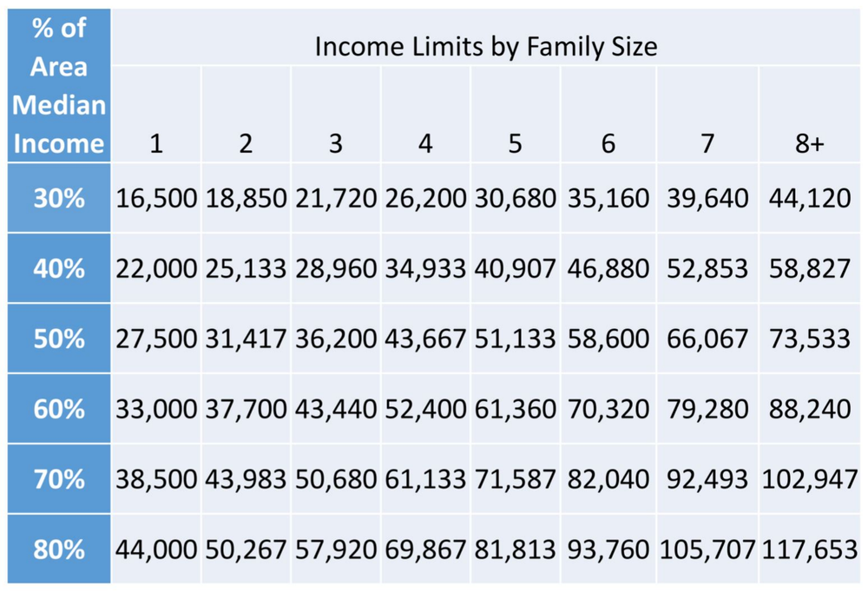868x592 pixels.
Task: Click the 30% row label
Action: click(x=58, y=198)
